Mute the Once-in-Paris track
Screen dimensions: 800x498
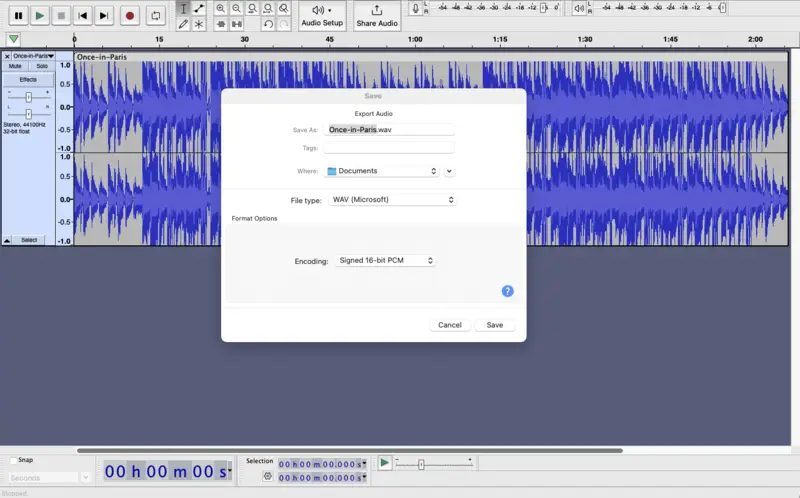(15, 66)
